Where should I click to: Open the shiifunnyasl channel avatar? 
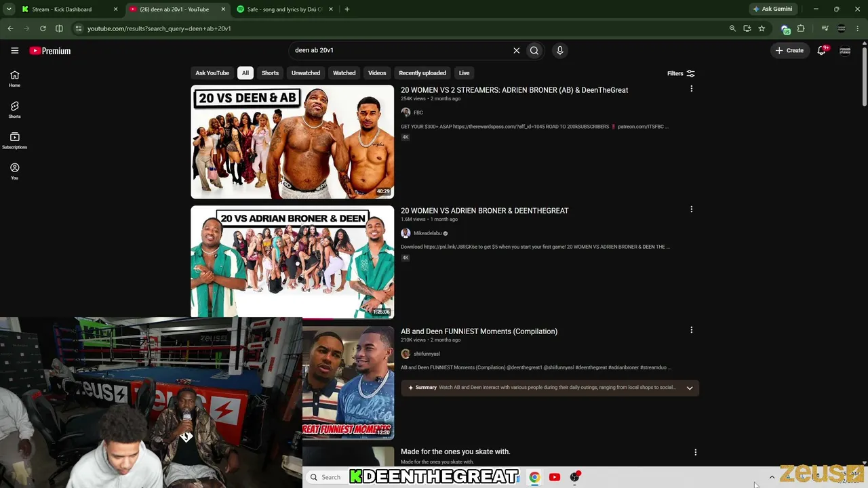click(406, 354)
